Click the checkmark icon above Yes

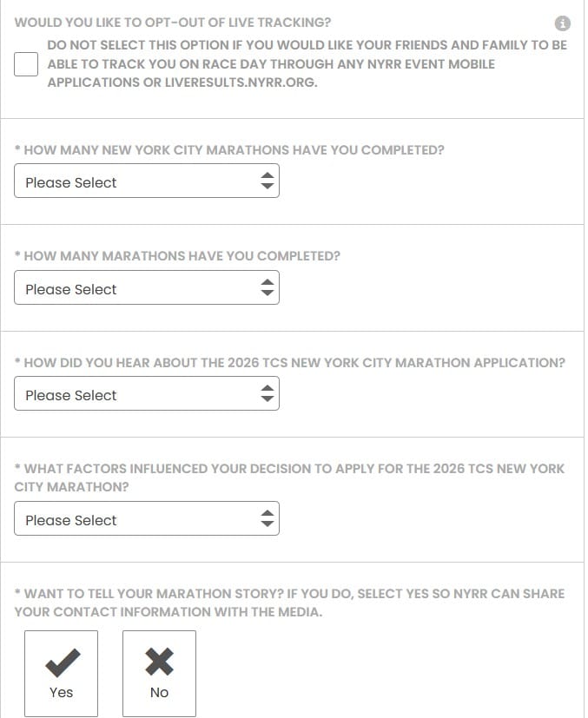tap(62, 662)
